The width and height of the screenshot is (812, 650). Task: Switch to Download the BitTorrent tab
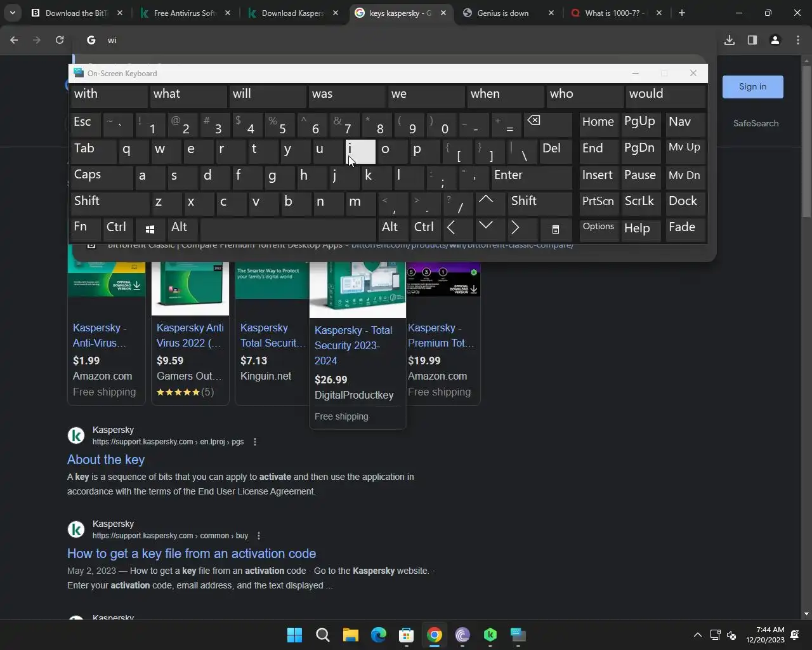pyautogui.click(x=76, y=13)
